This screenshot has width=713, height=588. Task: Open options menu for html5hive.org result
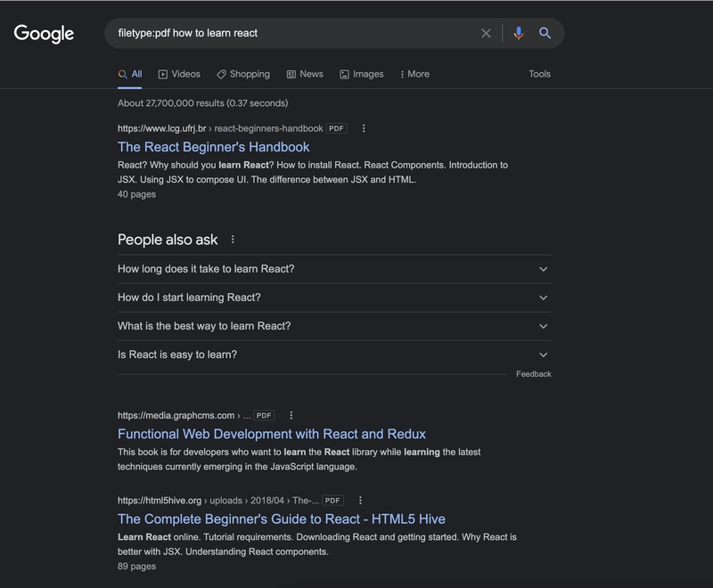click(360, 501)
